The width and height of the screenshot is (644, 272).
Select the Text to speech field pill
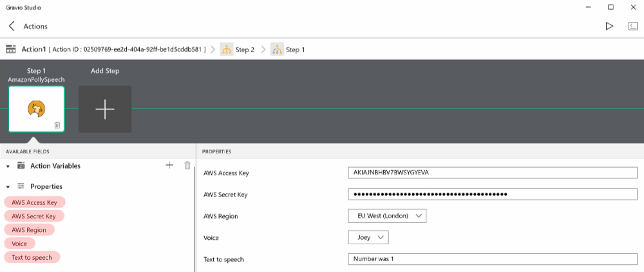32,257
